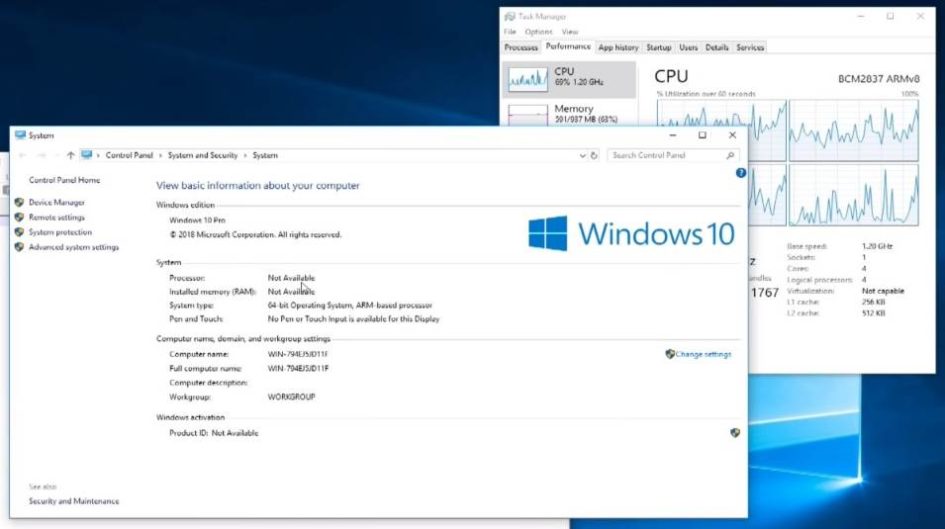Click the computer icon in address bar
Viewport: 945px width, 529px height.
pyautogui.click(x=87, y=156)
